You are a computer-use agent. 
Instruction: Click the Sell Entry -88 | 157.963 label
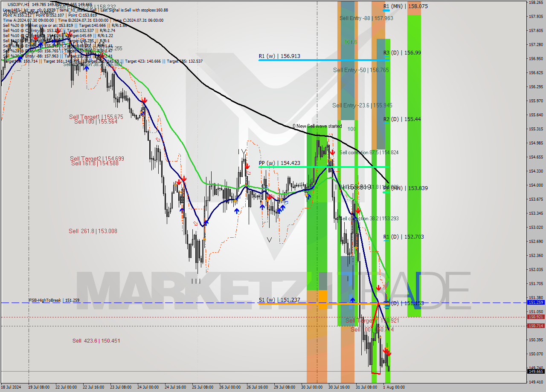[366, 18]
